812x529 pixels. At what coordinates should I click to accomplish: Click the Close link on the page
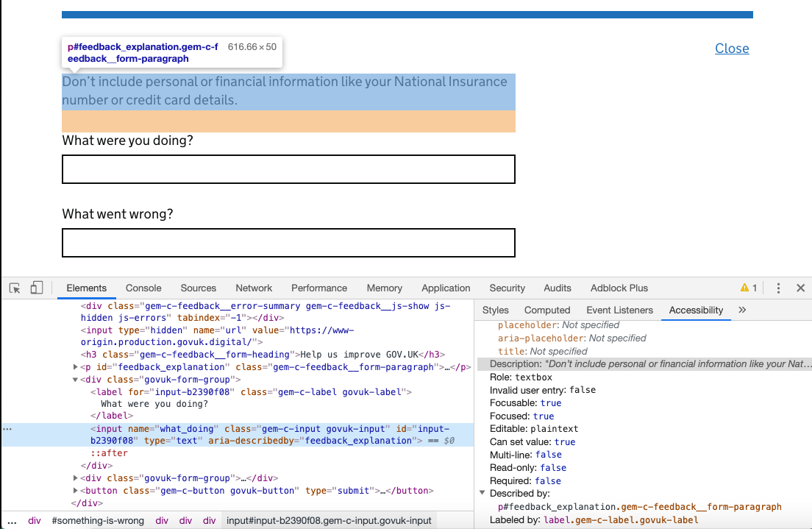tap(732, 48)
